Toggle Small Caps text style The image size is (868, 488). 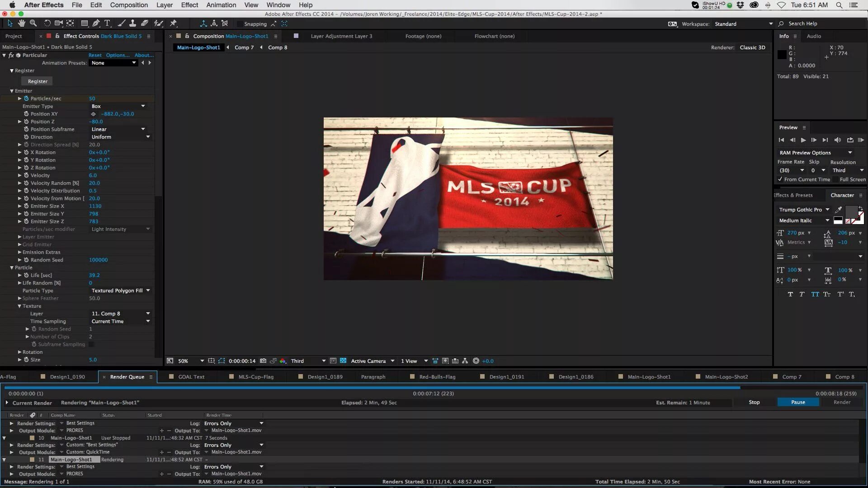(x=827, y=294)
